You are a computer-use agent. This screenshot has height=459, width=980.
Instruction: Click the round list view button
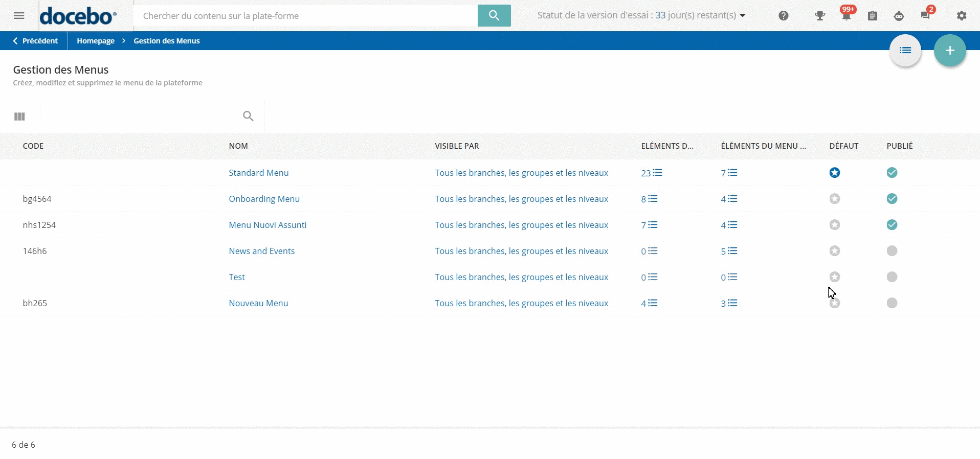pos(905,50)
